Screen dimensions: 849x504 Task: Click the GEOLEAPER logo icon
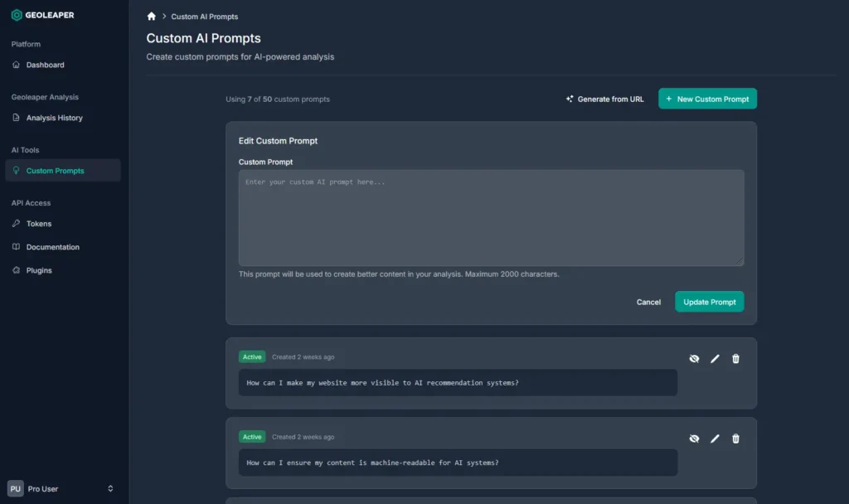click(x=17, y=15)
